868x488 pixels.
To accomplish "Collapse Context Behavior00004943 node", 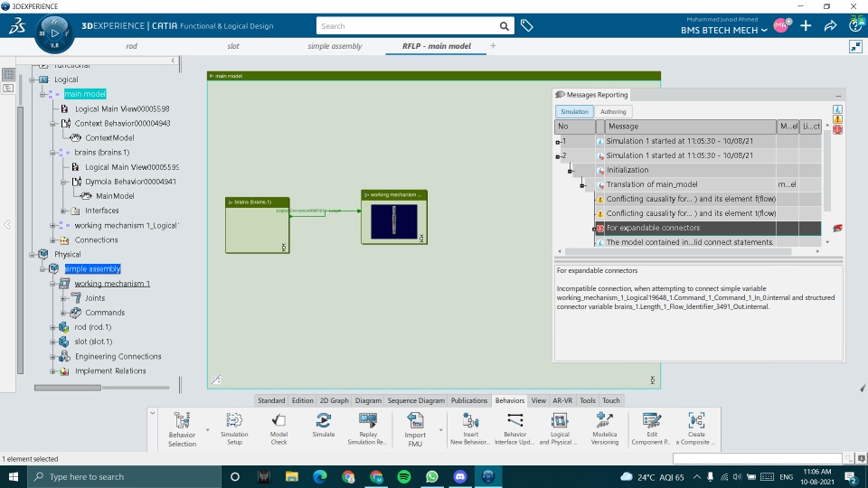I will point(53,124).
